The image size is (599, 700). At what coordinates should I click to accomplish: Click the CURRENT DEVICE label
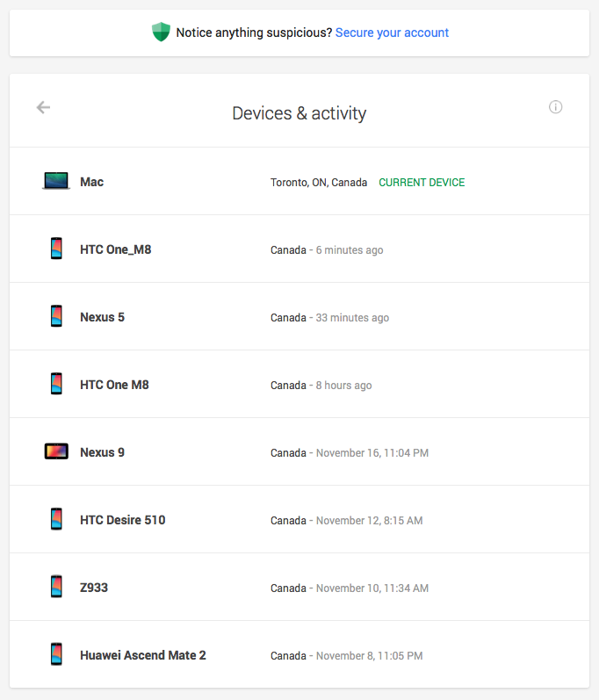[422, 183]
